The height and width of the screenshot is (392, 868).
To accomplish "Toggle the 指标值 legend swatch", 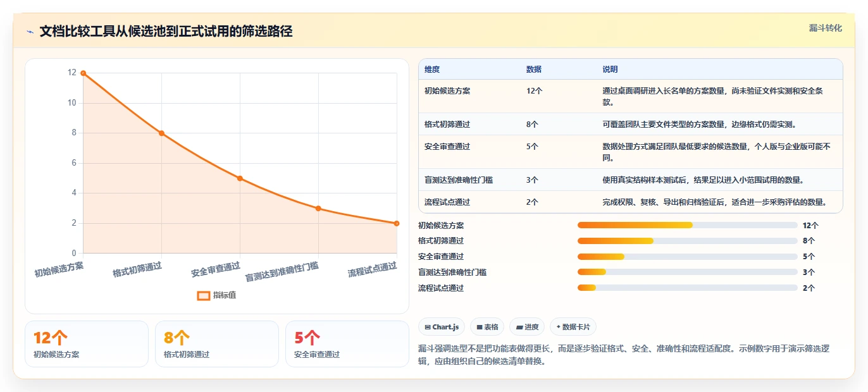I will (x=203, y=295).
